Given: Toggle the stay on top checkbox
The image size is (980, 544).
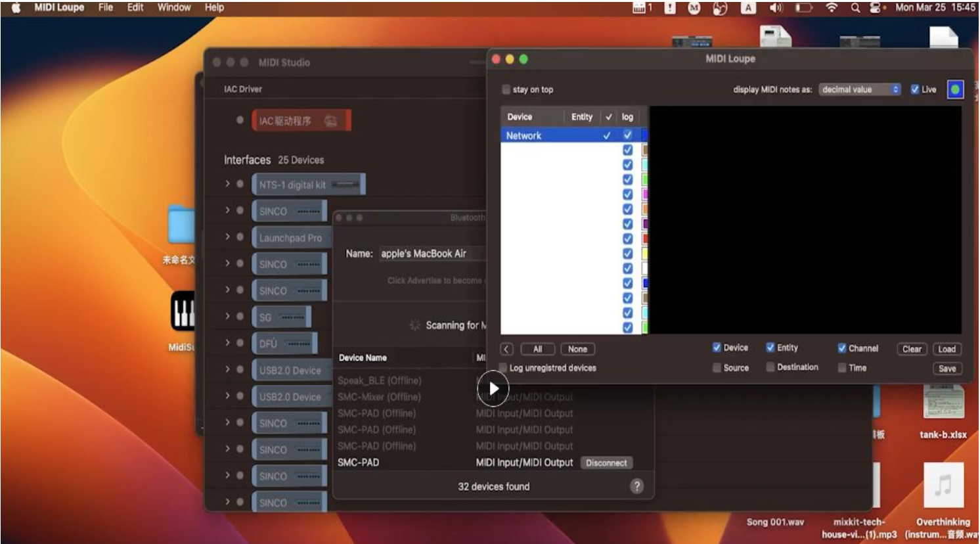Looking at the screenshot, I should pyautogui.click(x=506, y=89).
